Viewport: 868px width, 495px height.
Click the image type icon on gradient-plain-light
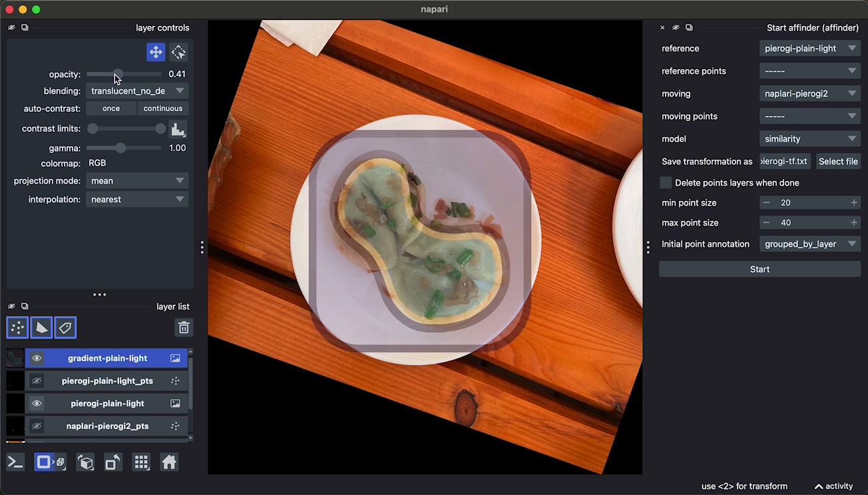pos(175,358)
